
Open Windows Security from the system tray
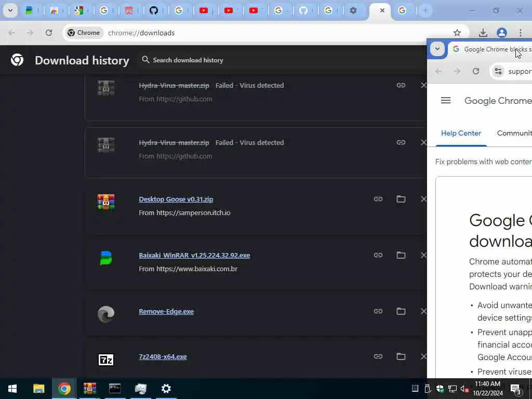[440, 389]
